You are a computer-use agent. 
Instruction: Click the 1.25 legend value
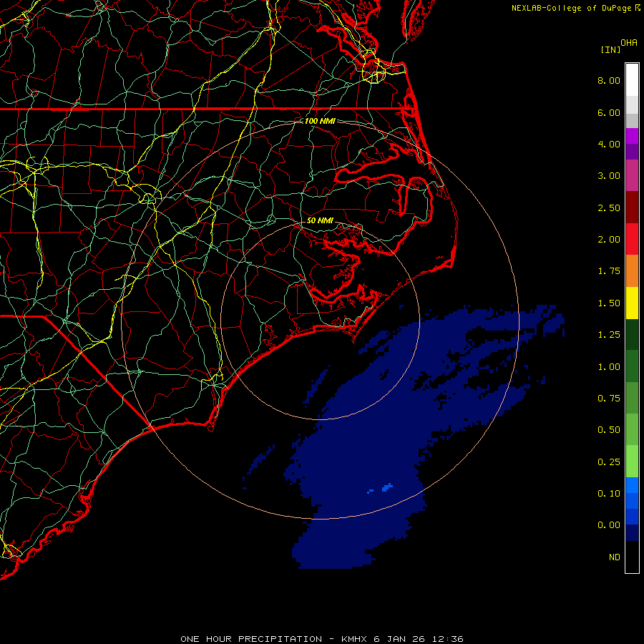coord(609,335)
